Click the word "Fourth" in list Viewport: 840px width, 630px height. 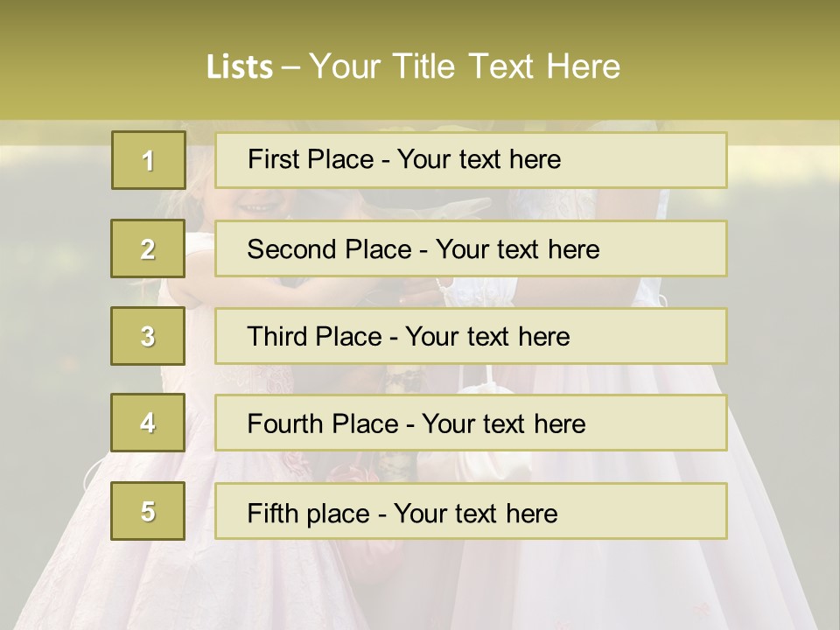coord(287,424)
